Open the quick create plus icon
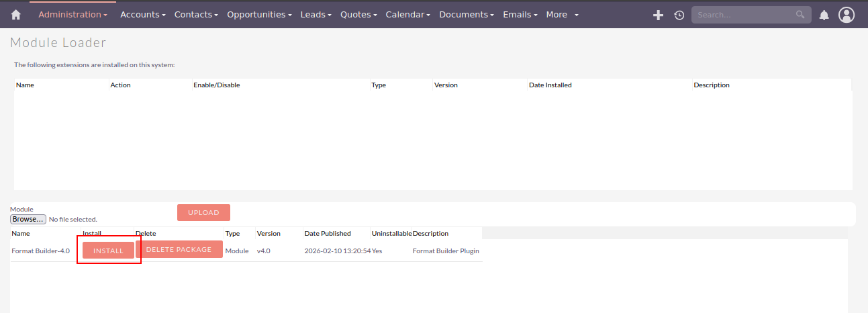868x313 pixels. [658, 15]
